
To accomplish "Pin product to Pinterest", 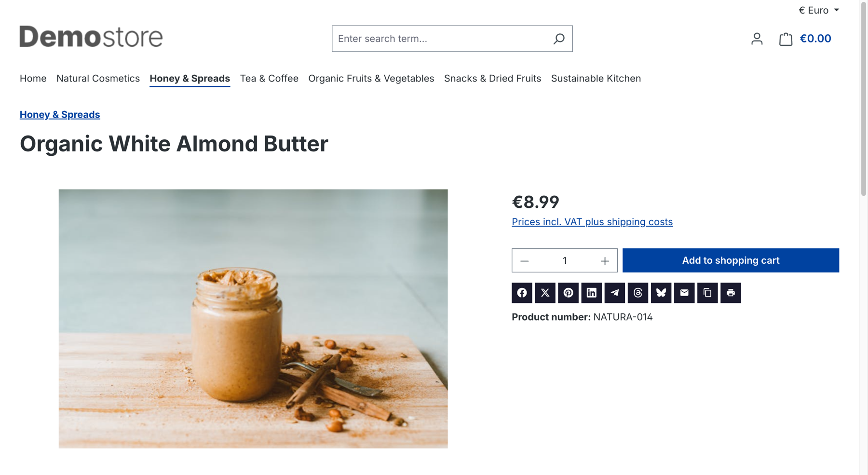I will [x=568, y=293].
